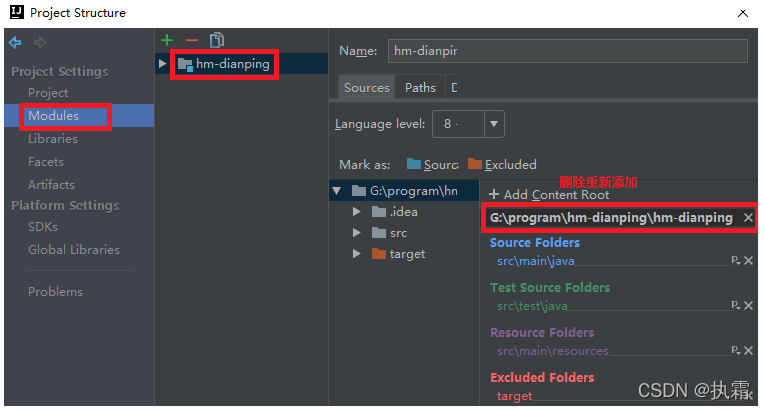Click content root path G:\program\hm-dianping\hm-dianping
The height and width of the screenshot is (410, 765).
point(611,218)
